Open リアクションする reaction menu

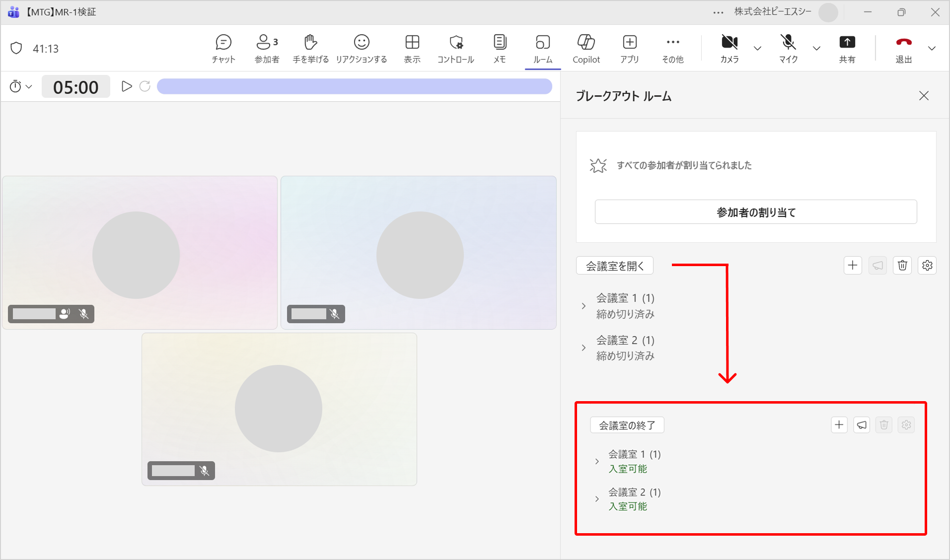(x=362, y=49)
